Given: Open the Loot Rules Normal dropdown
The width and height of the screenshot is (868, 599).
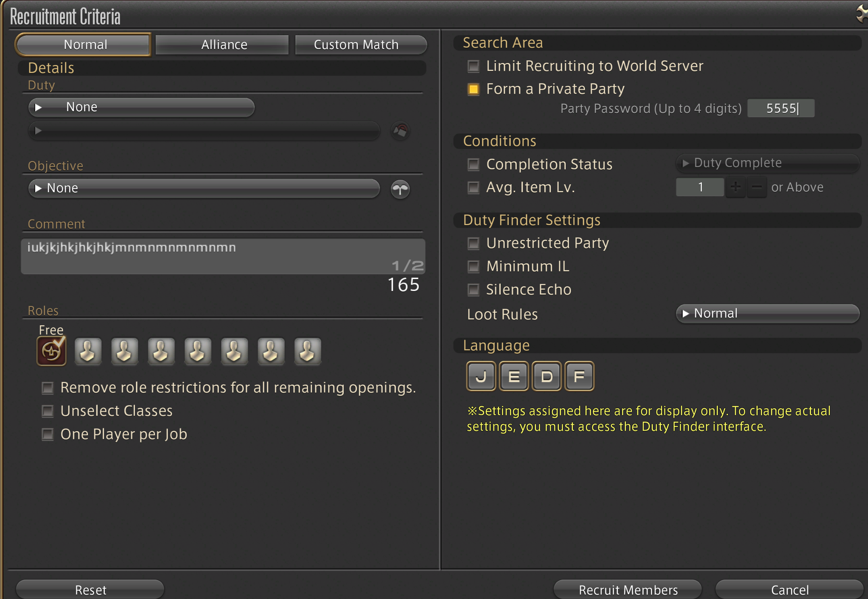Looking at the screenshot, I should (767, 313).
